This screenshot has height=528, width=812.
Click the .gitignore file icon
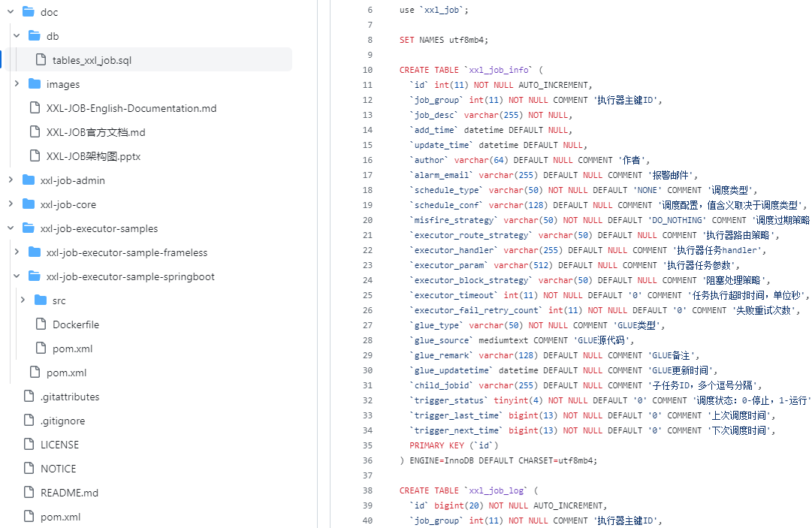tap(29, 421)
